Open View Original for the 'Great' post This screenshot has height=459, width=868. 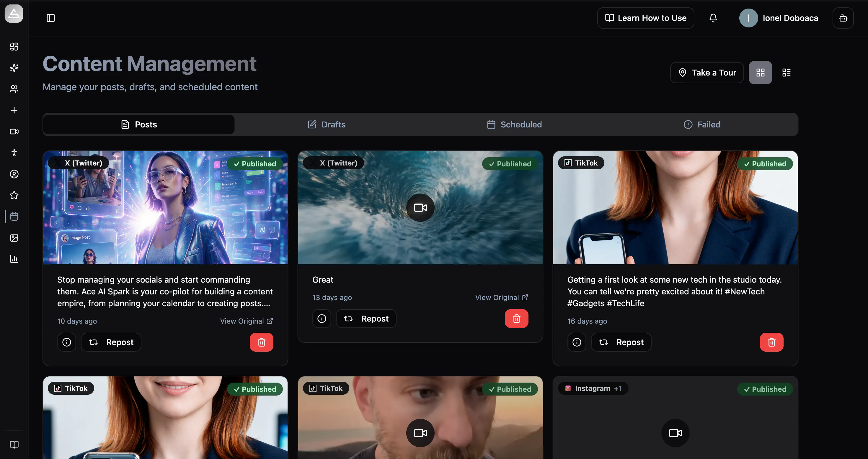pos(502,297)
